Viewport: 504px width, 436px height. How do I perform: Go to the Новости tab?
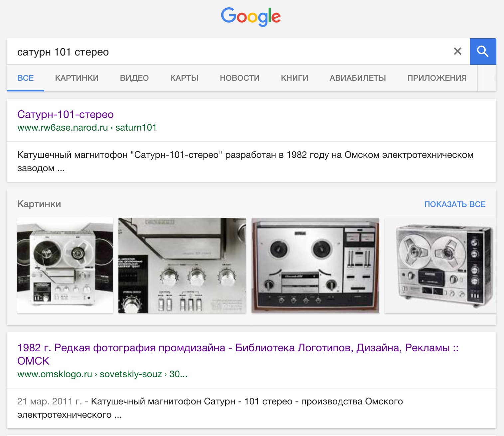point(240,78)
